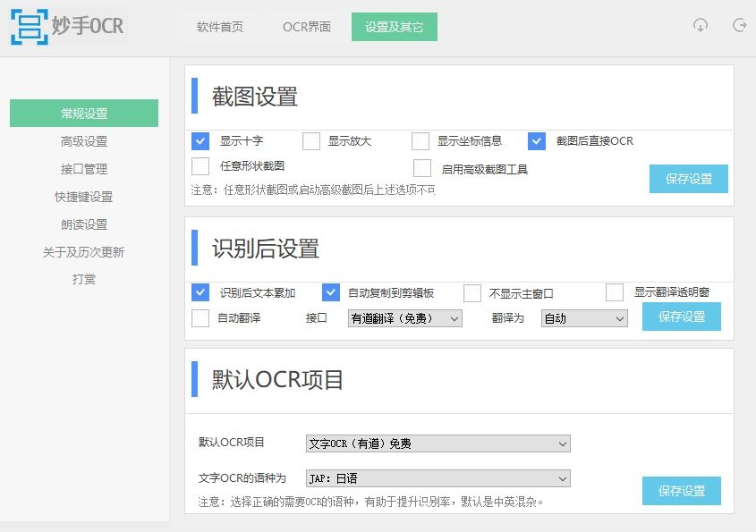The width and height of the screenshot is (756, 532).
Task: Open 常规设置 in the sidebar
Action: (84, 114)
